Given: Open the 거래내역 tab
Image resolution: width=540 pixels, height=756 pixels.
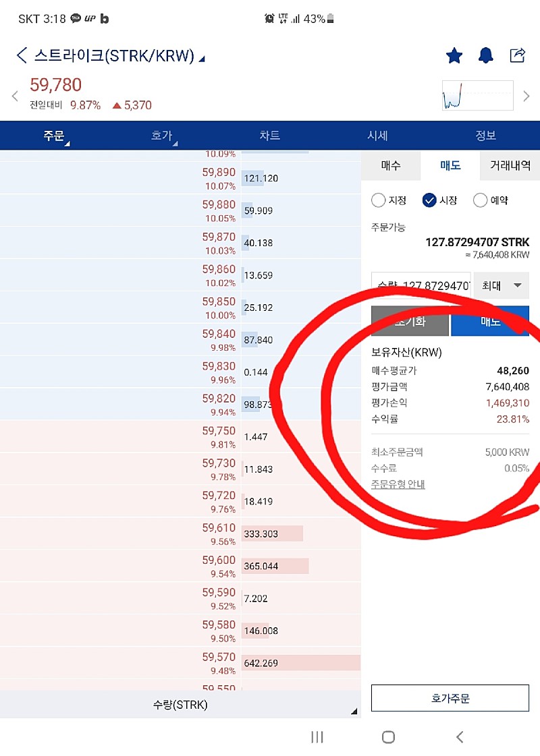Looking at the screenshot, I should pyautogui.click(x=510, y=165).
